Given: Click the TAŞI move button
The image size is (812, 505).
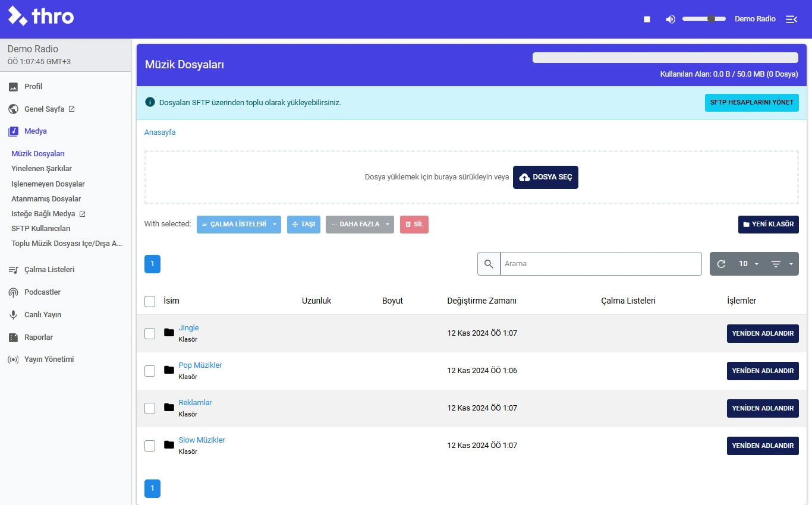Looking at the screenshot, I should point(304,225).
